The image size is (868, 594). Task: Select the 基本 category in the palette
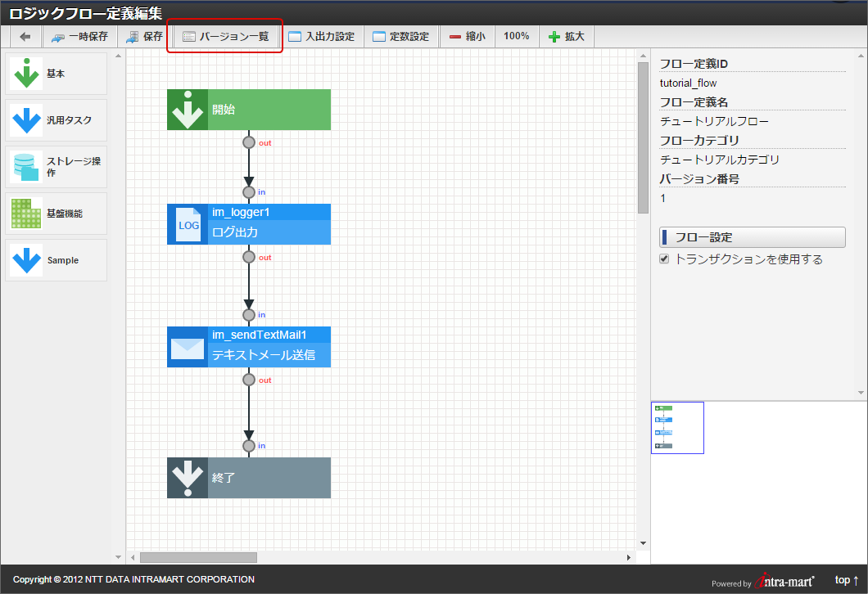(x=55, y=73)
